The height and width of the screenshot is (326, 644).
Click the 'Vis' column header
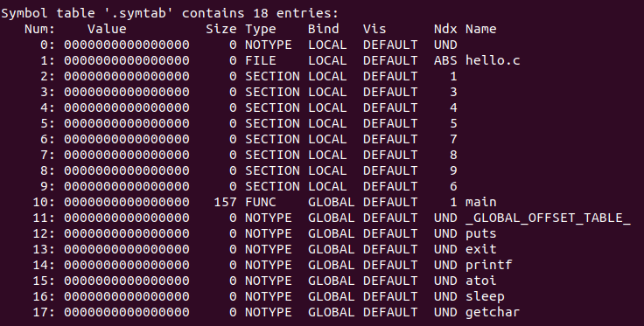(x=374, y=29)
